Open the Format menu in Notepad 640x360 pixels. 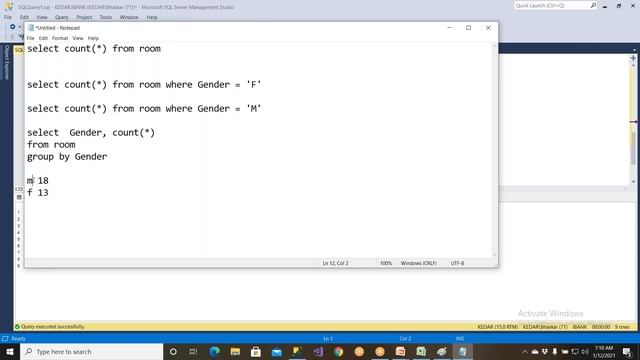coord(60,38)
